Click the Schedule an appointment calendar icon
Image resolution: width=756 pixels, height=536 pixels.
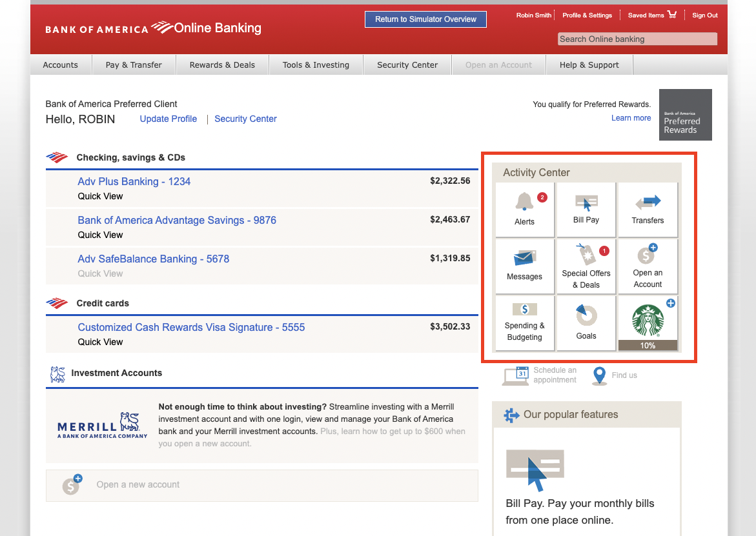point(515,376)
